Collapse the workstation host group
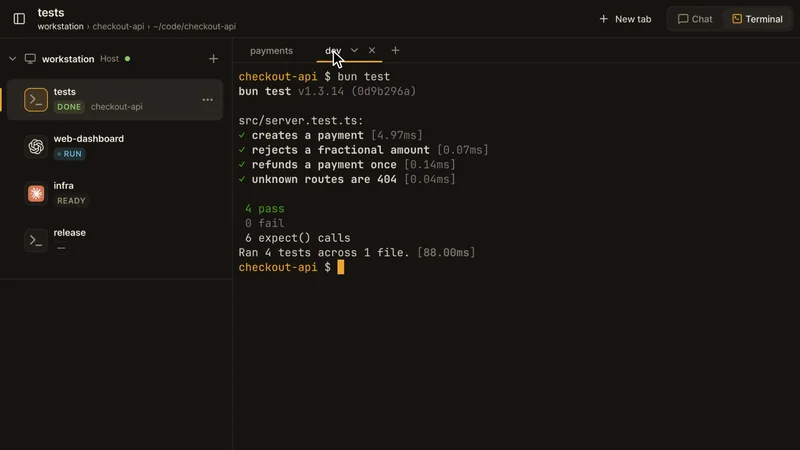This screenshot has height=450, width=800. click(x=12, y=59)
